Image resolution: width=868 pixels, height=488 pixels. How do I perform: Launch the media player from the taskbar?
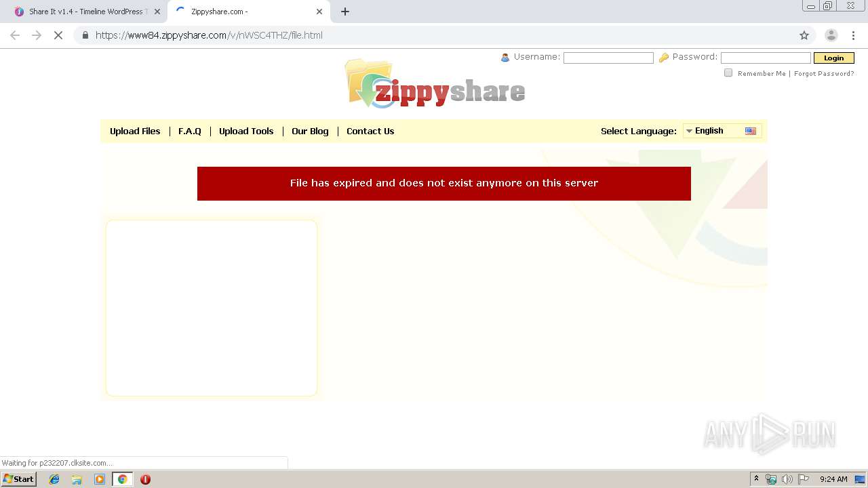tap(100, 479)
